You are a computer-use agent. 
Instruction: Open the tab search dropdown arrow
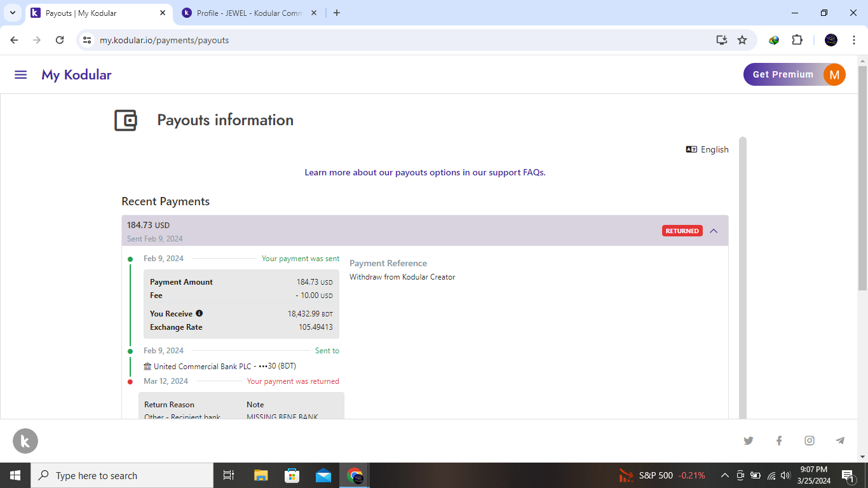(x=12, y=13)
